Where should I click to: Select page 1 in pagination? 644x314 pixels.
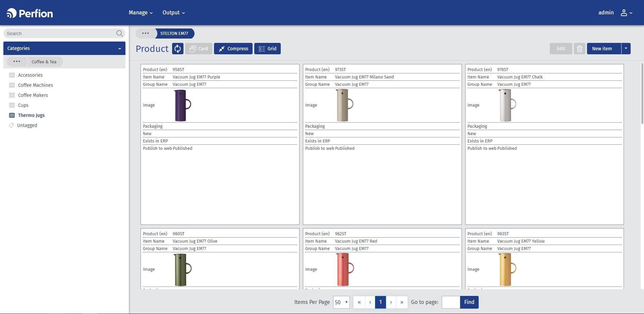click(x=380, y=302)
